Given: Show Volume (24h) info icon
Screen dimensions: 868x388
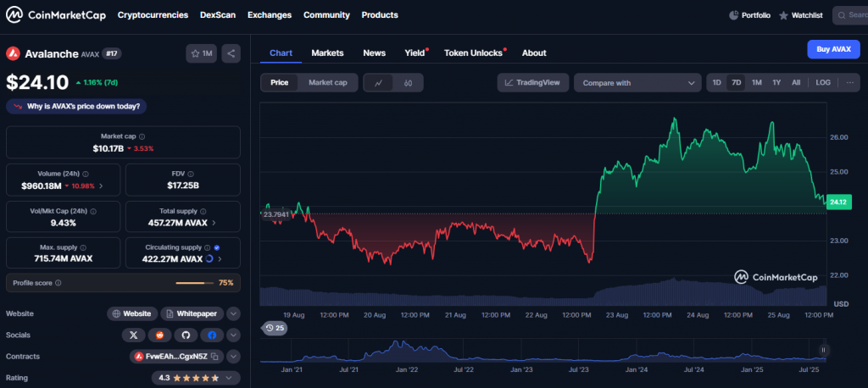Looking at the screenshot, I should pos(86,174).
